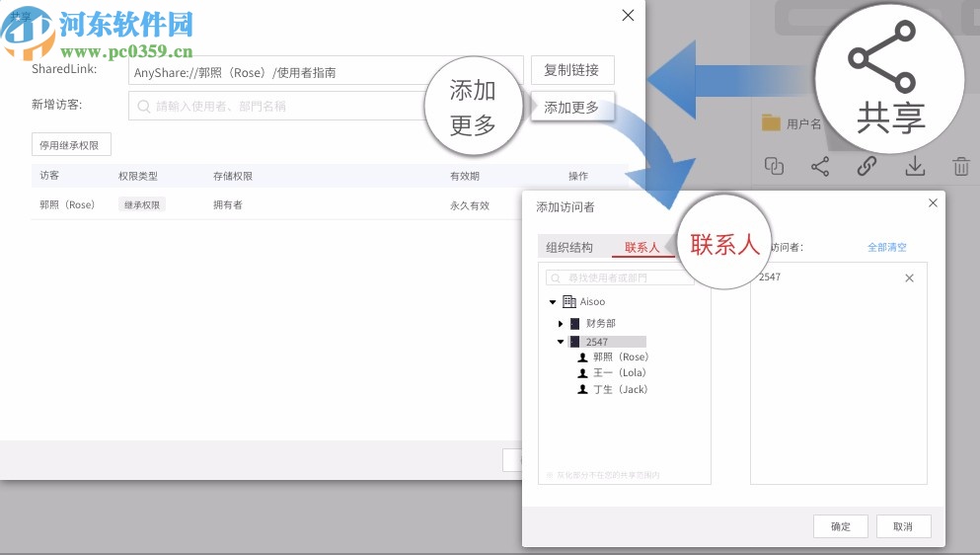Click the person icon beside 丁生 (Jack)

[x=582, y=389]
